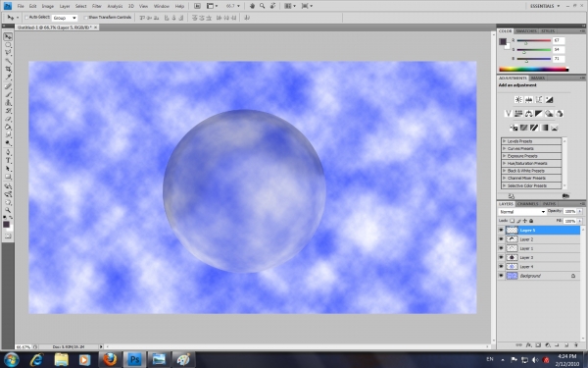Screen dimensions: 588x368
Task: Add an Exposure adjustment
Action: click(x=549, y=100)
